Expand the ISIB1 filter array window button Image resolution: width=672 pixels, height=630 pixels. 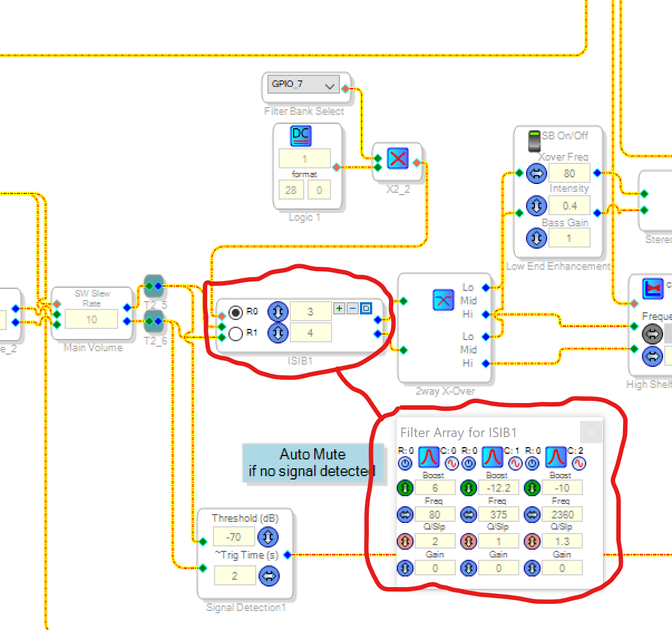(366, 308)
